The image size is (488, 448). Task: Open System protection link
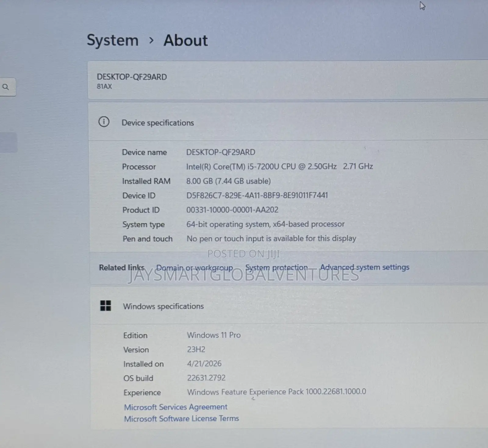point(277,267)
